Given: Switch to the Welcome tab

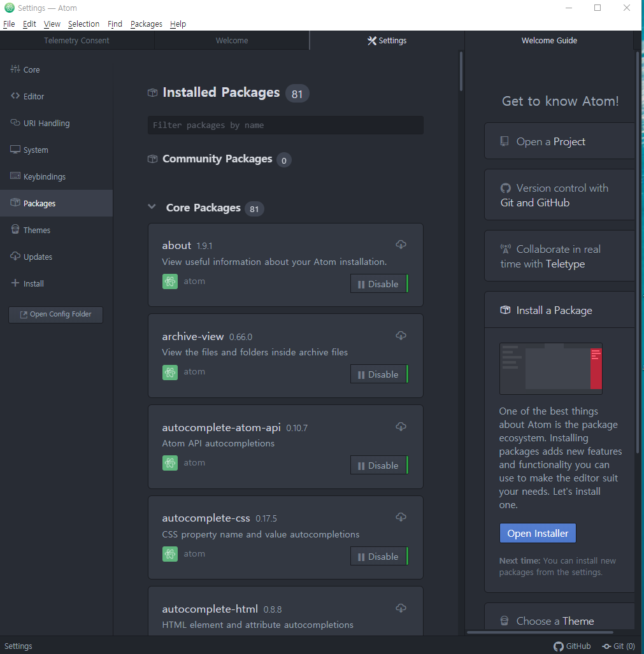Looking at the screenshot, I should (x=232, y=41).
